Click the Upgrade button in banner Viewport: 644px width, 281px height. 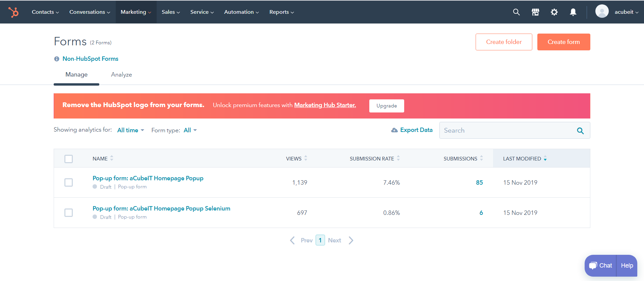(386, 106)
